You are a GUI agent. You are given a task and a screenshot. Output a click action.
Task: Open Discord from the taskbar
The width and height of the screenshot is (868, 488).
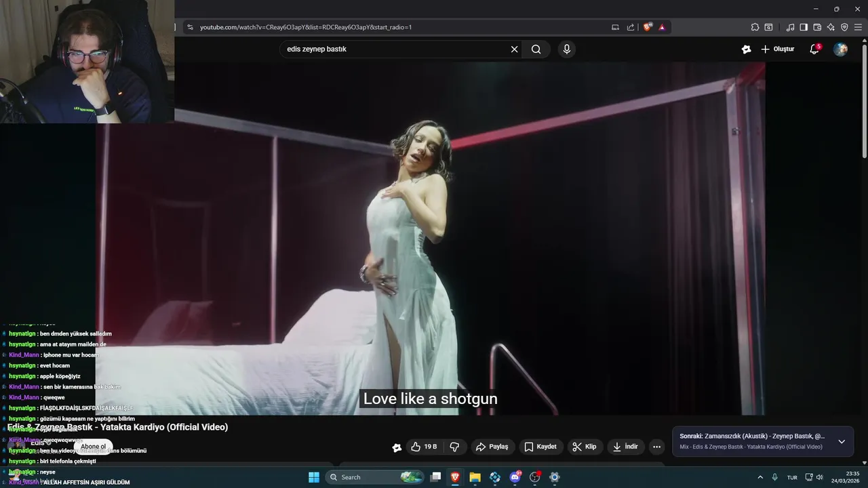click(515, 477)
